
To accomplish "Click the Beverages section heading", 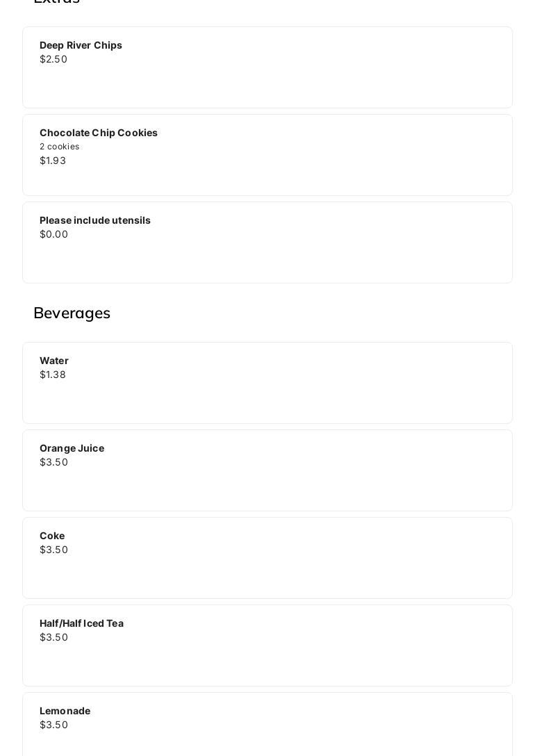I will tap(72, 313).
